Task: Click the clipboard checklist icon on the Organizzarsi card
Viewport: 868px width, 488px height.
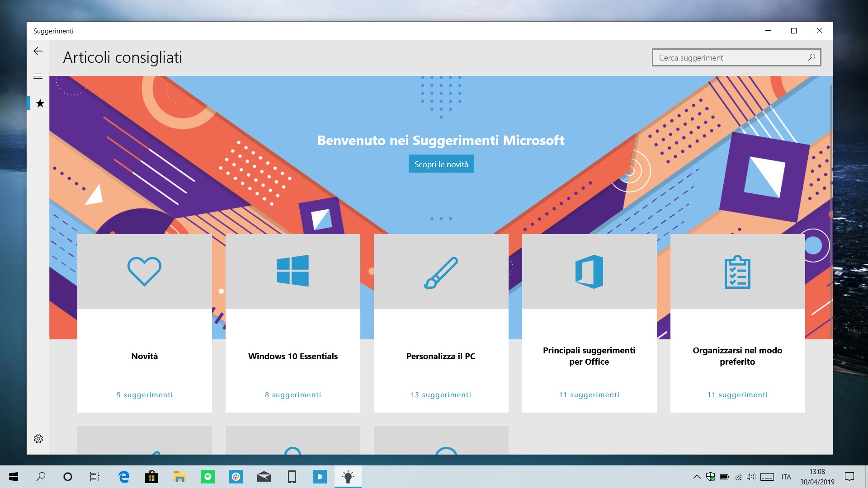Action: [737, 272]
